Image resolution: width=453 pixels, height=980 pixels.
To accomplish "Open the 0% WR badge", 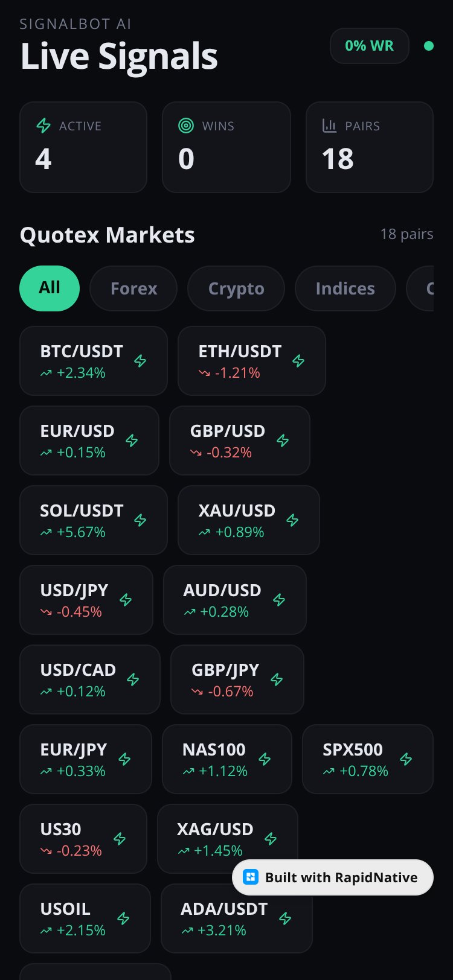I will click(370, 46).
